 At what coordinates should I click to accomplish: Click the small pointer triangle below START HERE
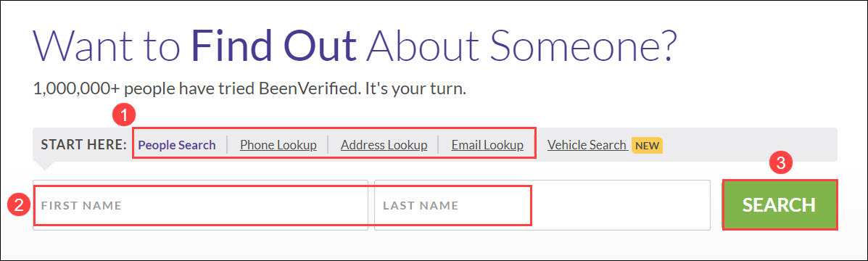[x=44, y=166]
